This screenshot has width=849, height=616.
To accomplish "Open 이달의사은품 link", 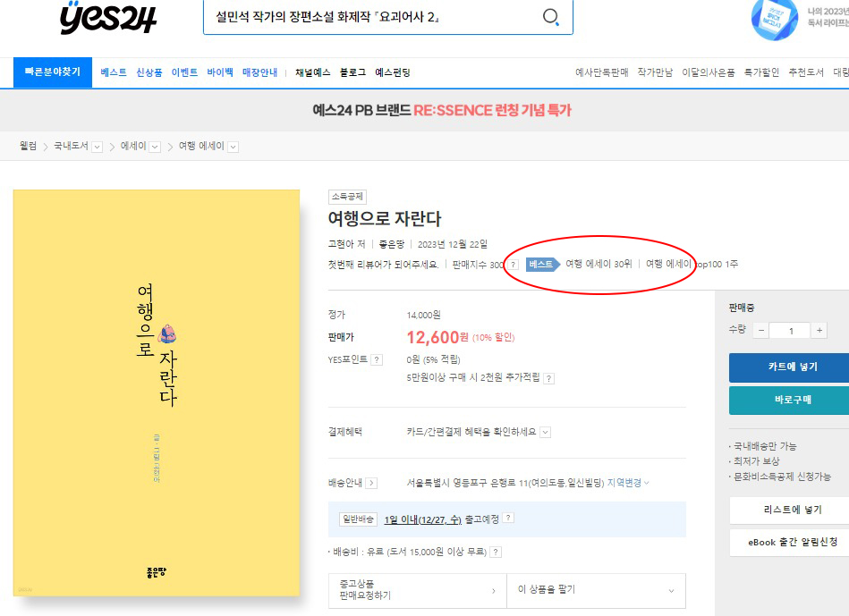I will click(x=709, y=72).
